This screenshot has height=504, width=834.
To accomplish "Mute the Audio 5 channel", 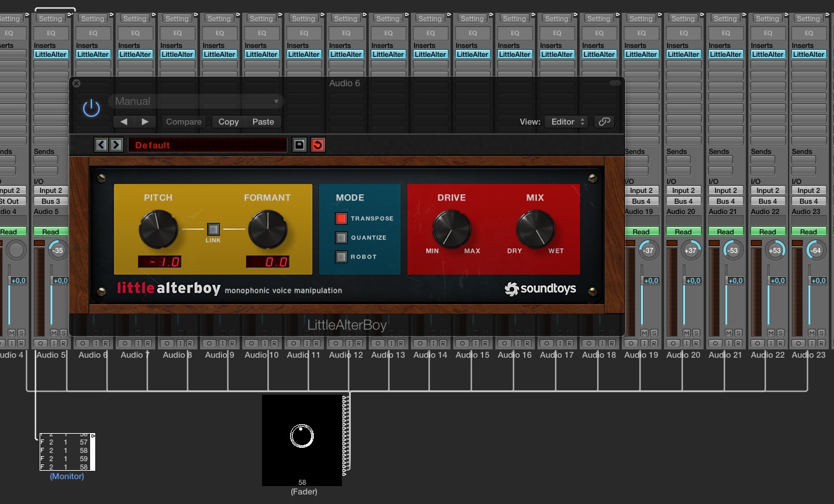I will coord(54,333).
